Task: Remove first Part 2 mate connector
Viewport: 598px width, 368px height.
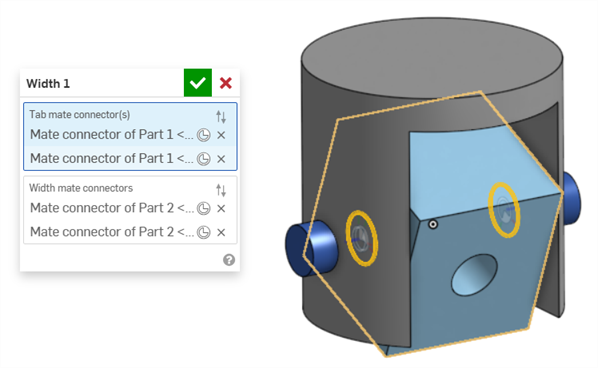Action: (221, 209)
